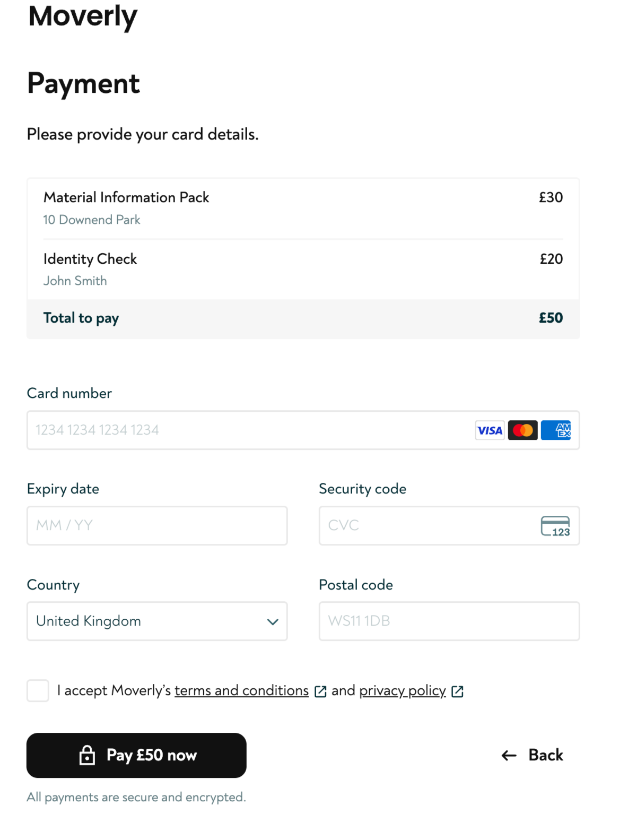Click external link icon after terms and conditions
Screen dimensions: 628x840
click(x=320, y=691)
